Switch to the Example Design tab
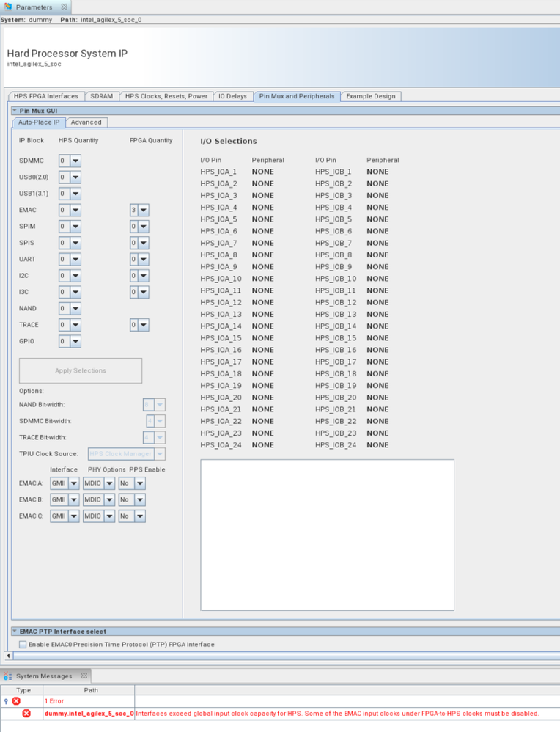This screenshot has height=732, width=560. pyautogui.click(x=371, y=96)
